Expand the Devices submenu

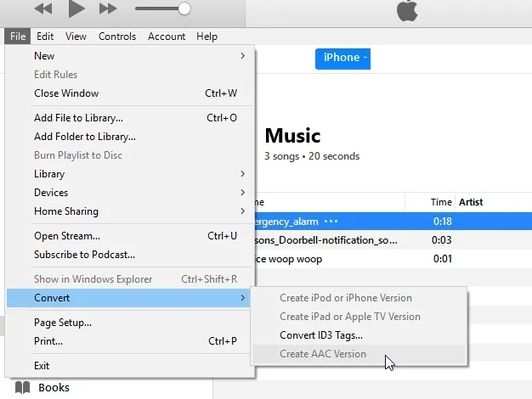click(x=130, y=193)
